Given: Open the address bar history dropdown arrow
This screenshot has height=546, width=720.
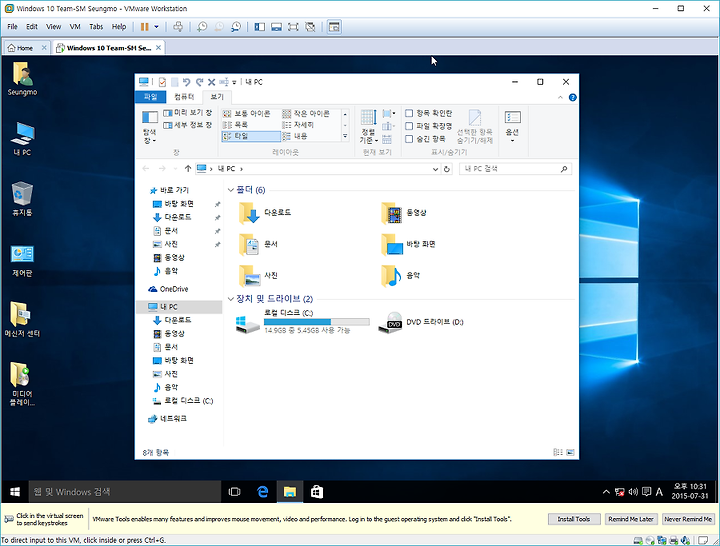Looking at the screenshot, I should tap(435, 169).
